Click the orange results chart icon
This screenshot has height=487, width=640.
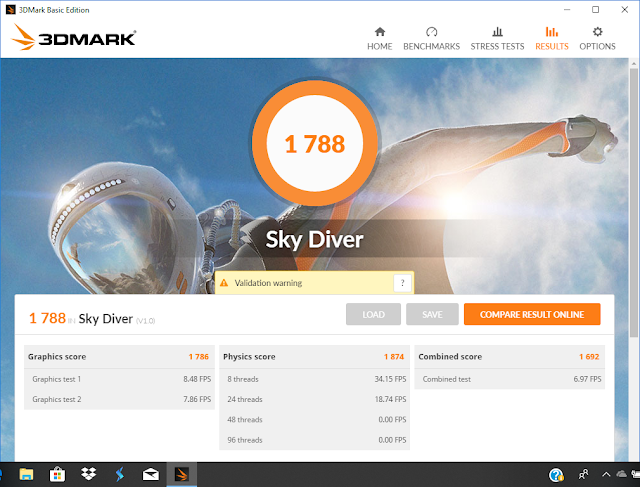click(x=552, y=32)
